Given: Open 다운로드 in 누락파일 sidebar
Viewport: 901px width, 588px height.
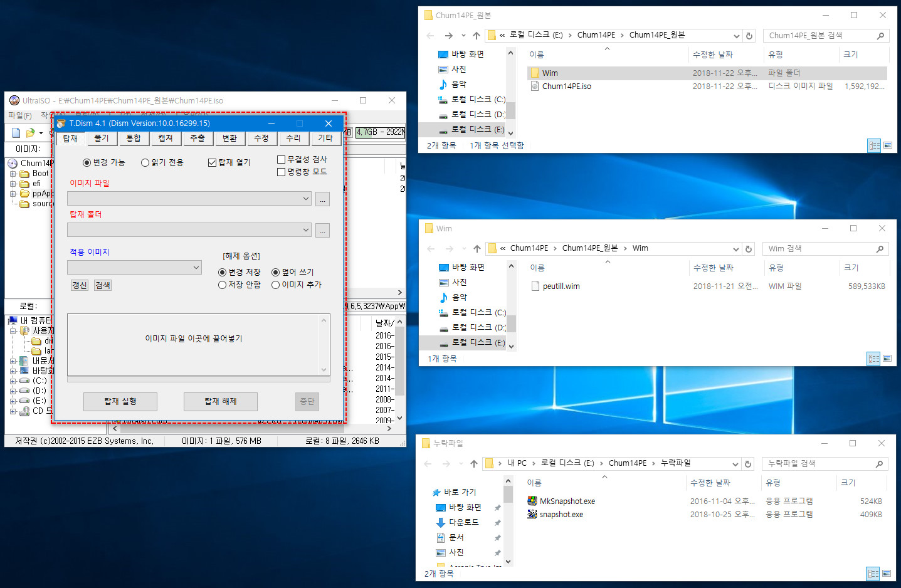Looking at the screenshot, I should 457,522.
